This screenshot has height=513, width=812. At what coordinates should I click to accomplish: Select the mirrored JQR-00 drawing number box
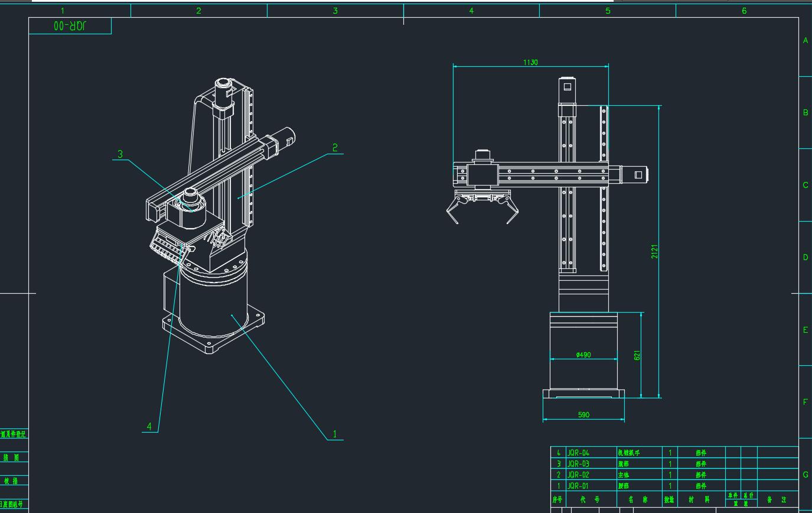point(70,26)
